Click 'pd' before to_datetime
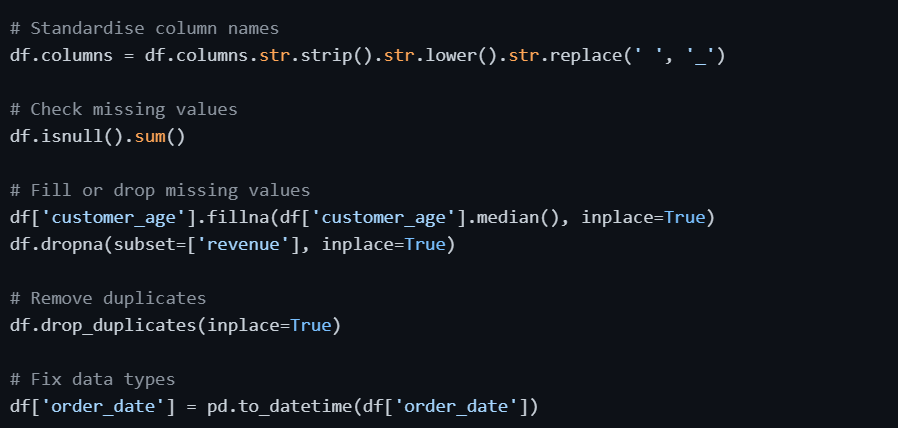 pyautogui.click(x=217, y=407)
